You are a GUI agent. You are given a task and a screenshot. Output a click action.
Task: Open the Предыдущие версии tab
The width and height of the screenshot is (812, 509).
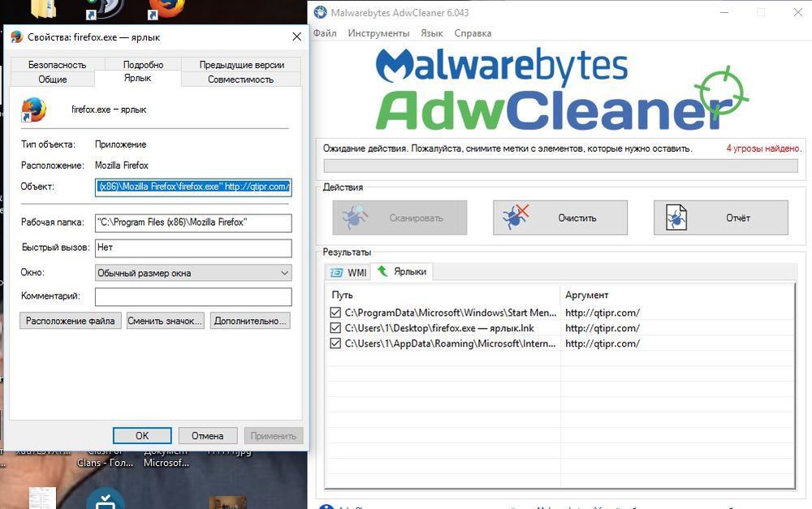[241, 65]
